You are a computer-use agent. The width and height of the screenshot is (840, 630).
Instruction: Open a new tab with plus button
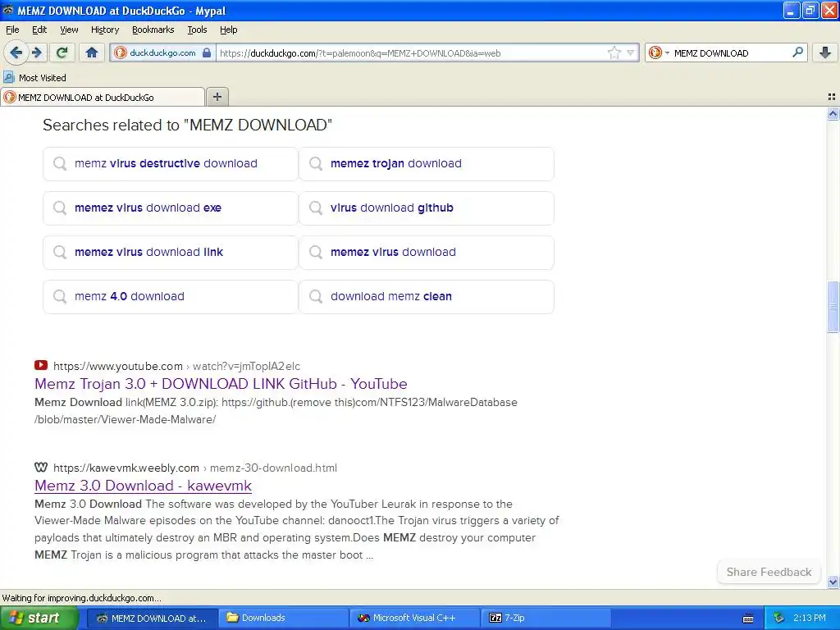click(x=217, y=97)
